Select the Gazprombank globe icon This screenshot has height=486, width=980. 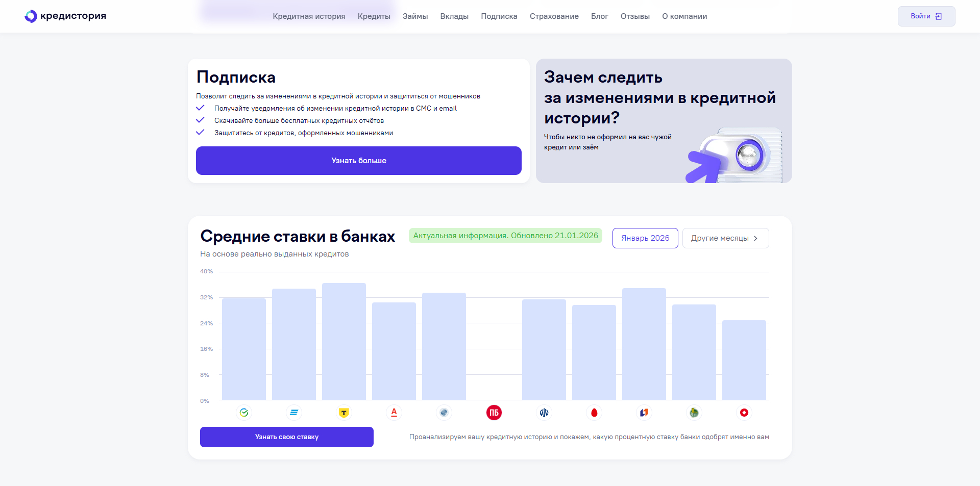[444, 413]
